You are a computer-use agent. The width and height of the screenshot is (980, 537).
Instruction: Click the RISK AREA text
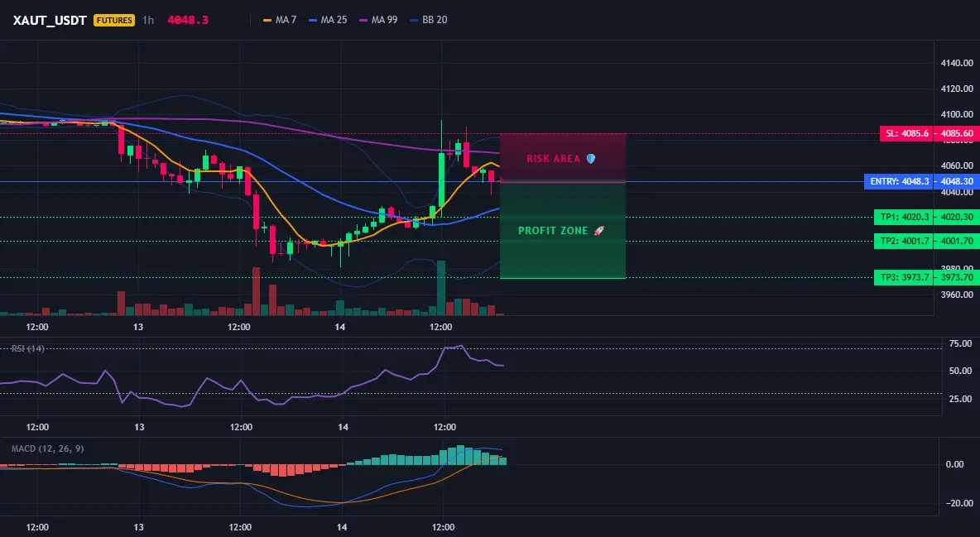[x=553, y=159]
